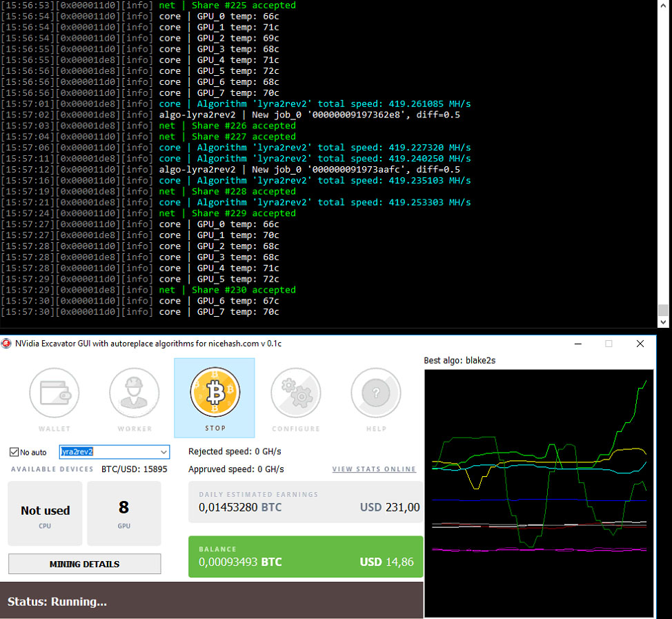Click 'Rejected speed: 0 GH/s' text
Image resolution: width=672 pixels, height=619 pixels.
[235, 451]
